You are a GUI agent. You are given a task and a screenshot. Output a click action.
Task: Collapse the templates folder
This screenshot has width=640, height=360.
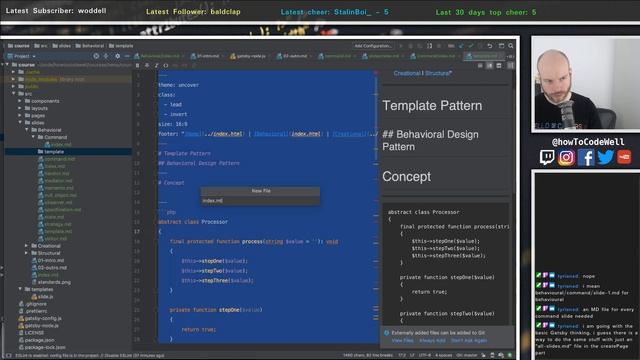click(x=20, y=289)
